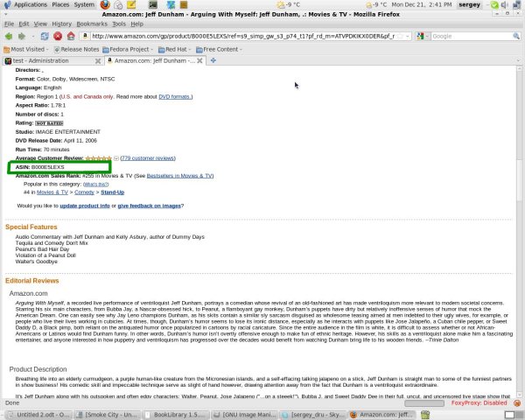Image resolution: width=525 pixels, height=420 pixels.
Task: Switch to BookLibrary 1.5 taskbar window
Action: click(176, 415)
